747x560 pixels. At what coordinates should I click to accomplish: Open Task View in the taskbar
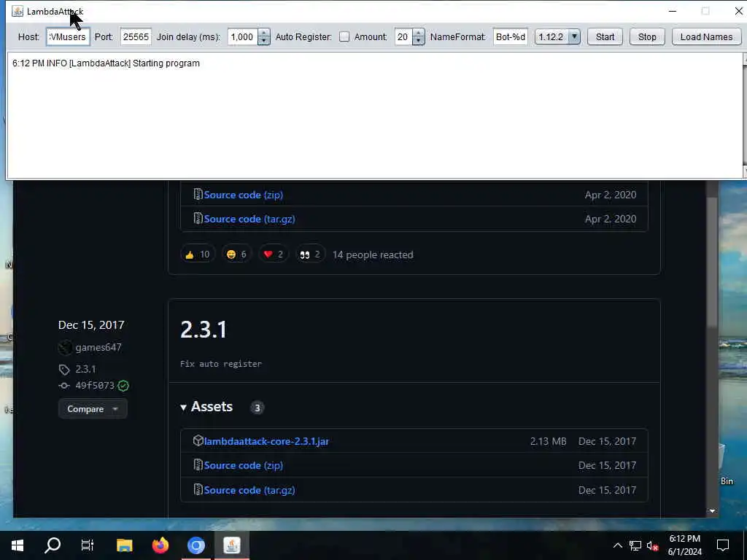(88, 545)
